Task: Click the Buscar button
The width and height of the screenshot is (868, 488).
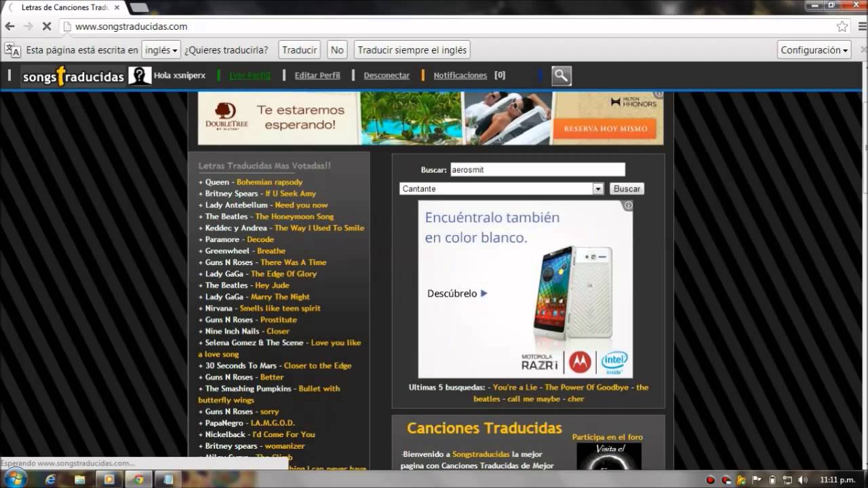Action: click(x=627, y=189)
